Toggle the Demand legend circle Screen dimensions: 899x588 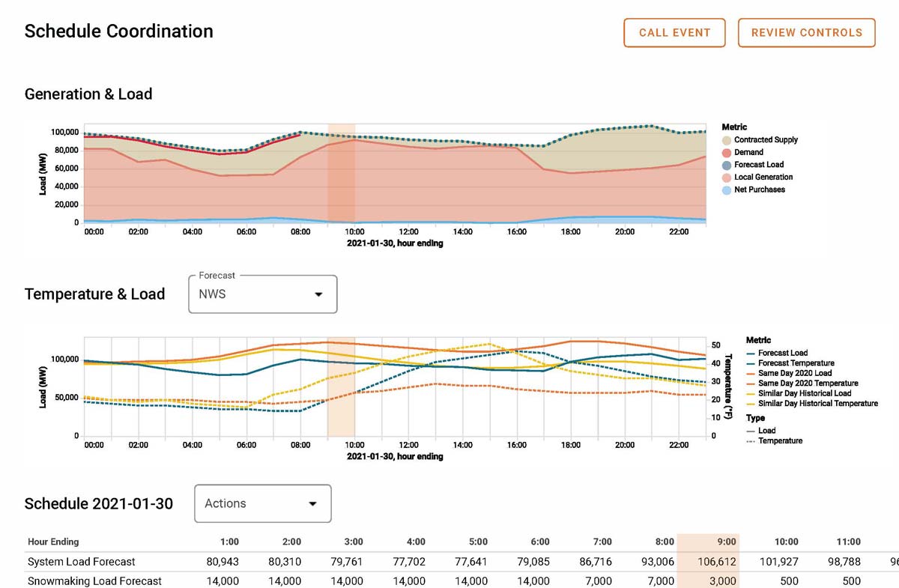click(x=727, y=153)
